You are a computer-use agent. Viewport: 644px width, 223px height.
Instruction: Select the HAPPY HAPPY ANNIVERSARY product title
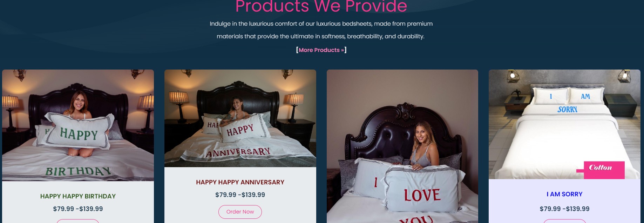[x=240, y=182]
